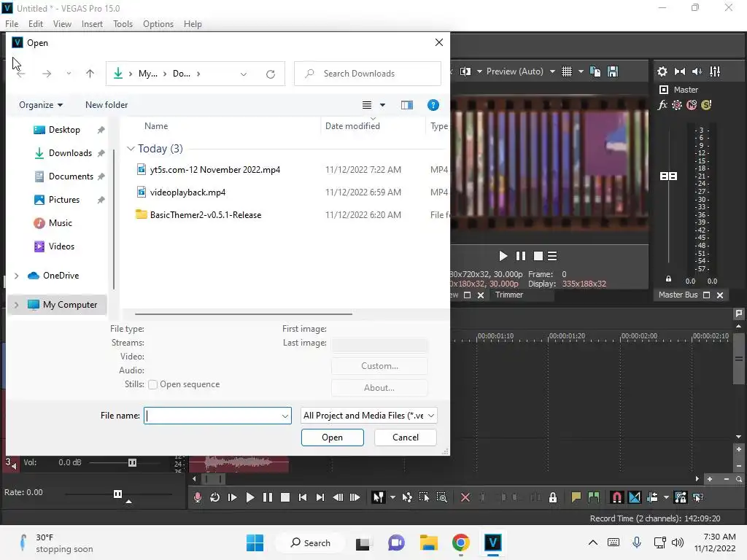Switch to the Trimmer tab
Screen dimensions: 747x560
pyautogui.click(x=508, y=295)
